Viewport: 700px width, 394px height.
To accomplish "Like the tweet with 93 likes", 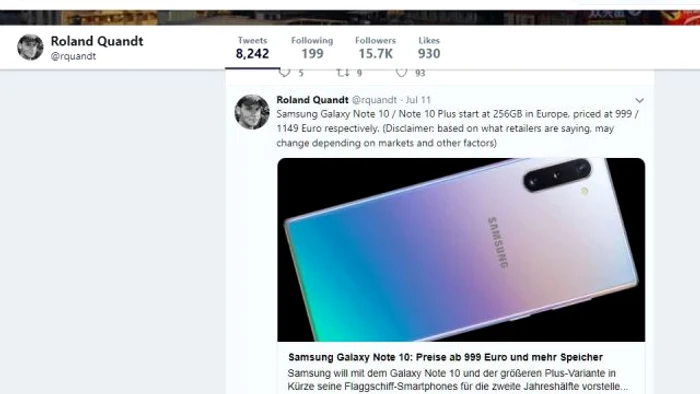I will tap(401, 73).
